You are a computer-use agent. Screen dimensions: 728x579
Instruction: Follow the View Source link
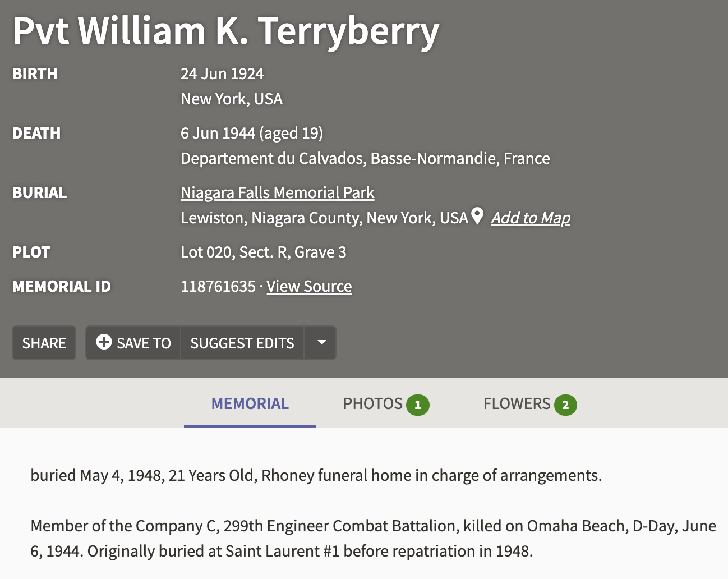[x=309, y=287]
